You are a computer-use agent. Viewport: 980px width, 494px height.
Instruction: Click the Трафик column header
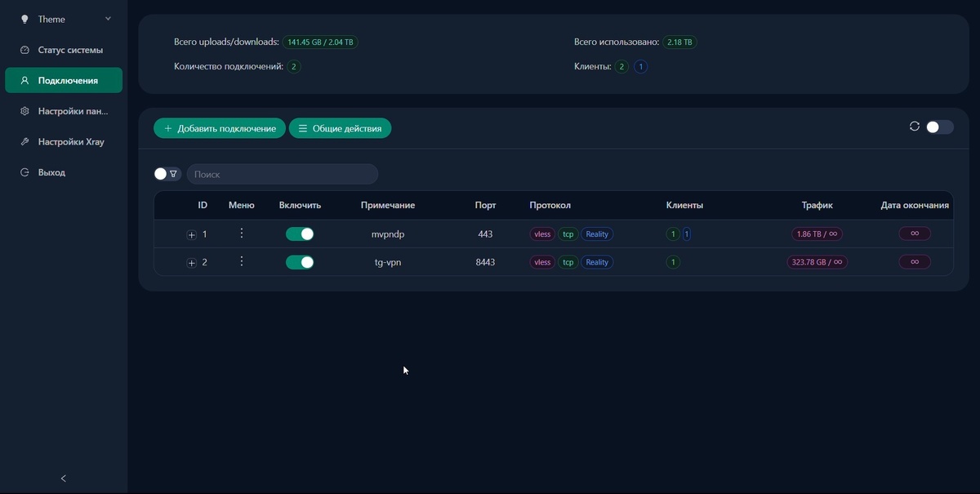(817, 205)
